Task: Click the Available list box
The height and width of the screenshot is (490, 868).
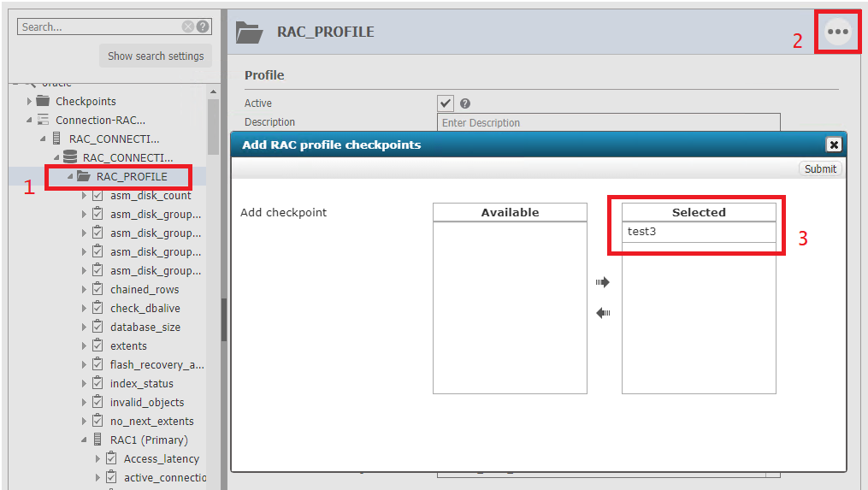Action: point(510,307)
